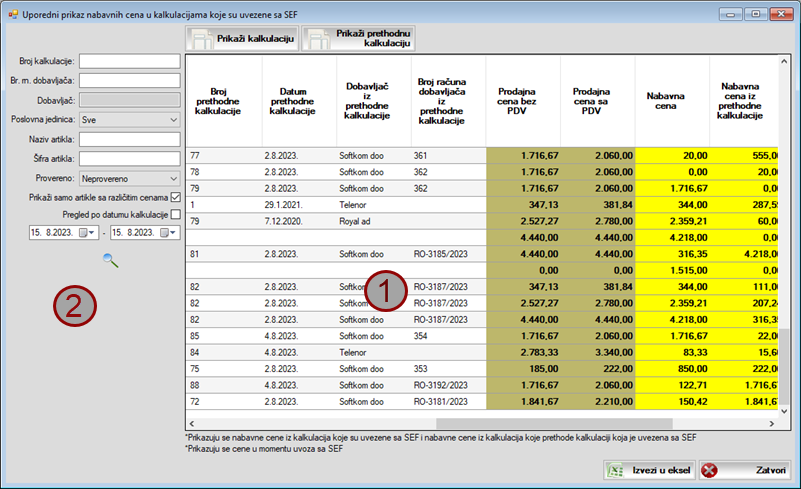
Task: Select Prodajna cena bez PDV cell 185,00
Action: [523, 369]
